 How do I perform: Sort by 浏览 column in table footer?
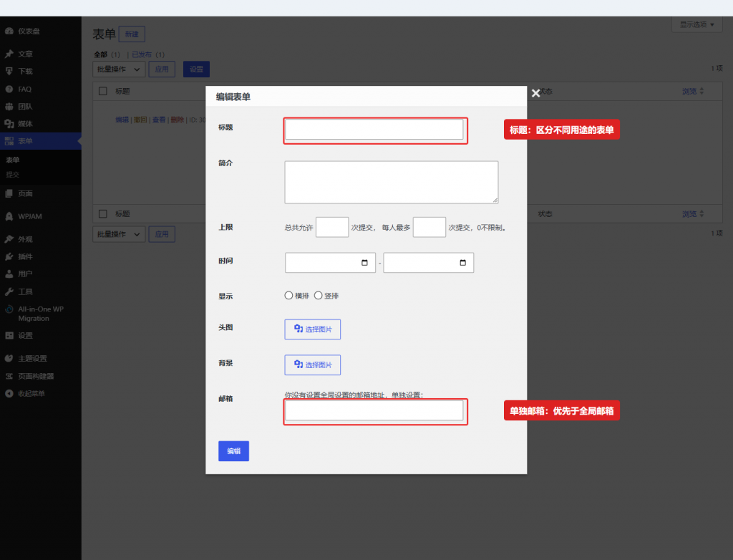click(x=693, y=214)
